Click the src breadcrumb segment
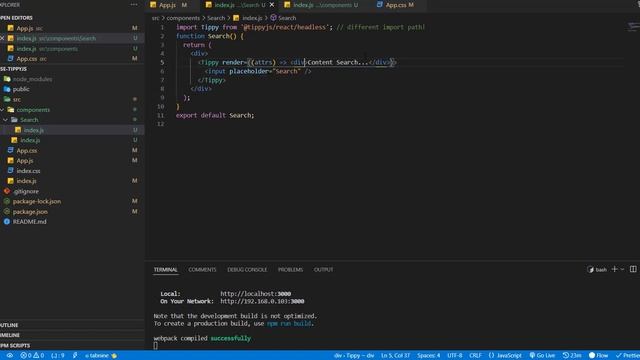640x360 pixels. point(155,18)
